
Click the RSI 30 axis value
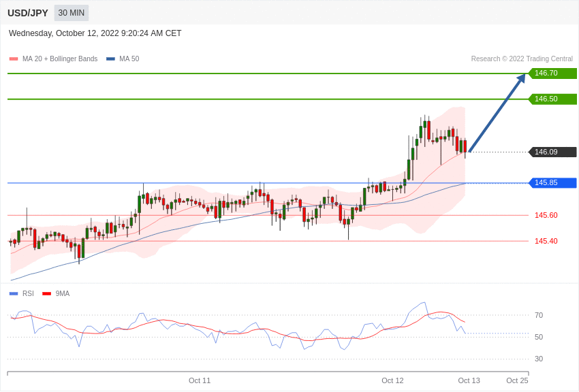click(x=539, y=359)
